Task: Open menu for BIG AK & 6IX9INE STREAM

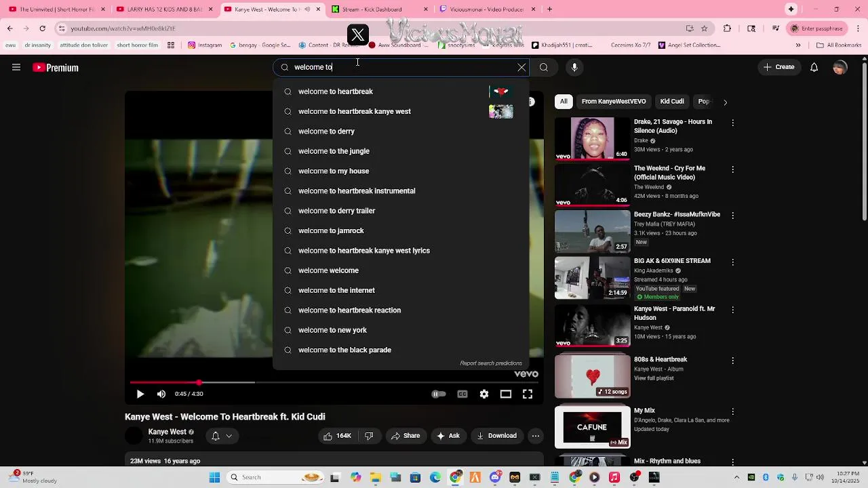Action: pos(732,262)
